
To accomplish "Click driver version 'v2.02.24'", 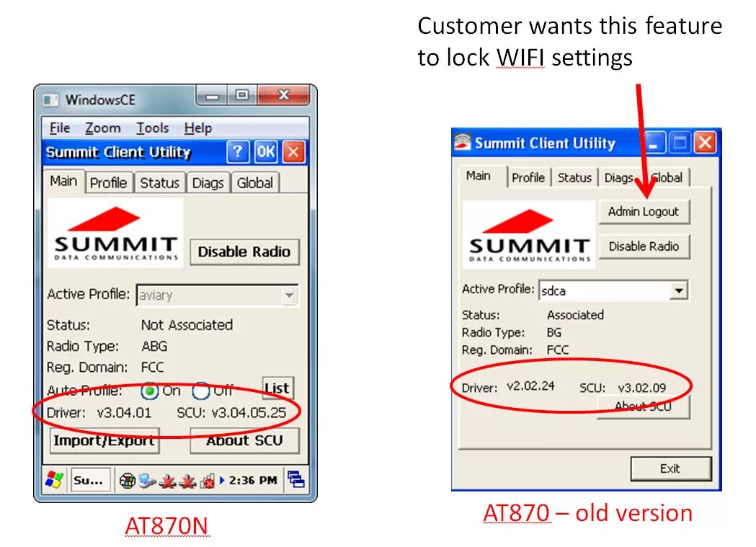I will pyautogui.click(x=530, y=386).
